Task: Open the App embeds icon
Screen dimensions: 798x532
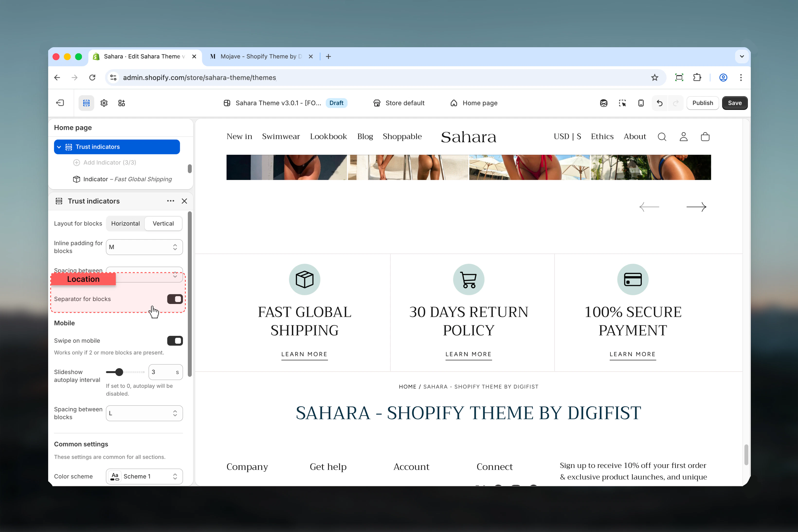Action: (x=122, y=103)
